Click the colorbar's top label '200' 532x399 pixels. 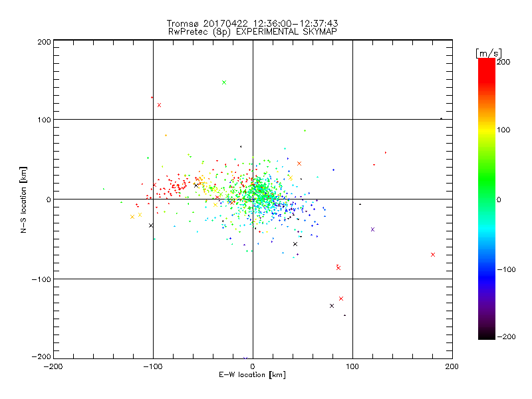[503, 62]
